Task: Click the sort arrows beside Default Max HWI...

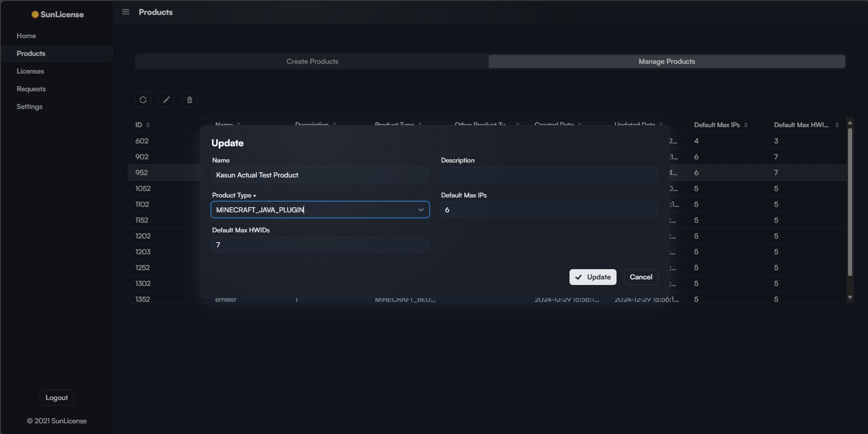Action: click(837, 125)
